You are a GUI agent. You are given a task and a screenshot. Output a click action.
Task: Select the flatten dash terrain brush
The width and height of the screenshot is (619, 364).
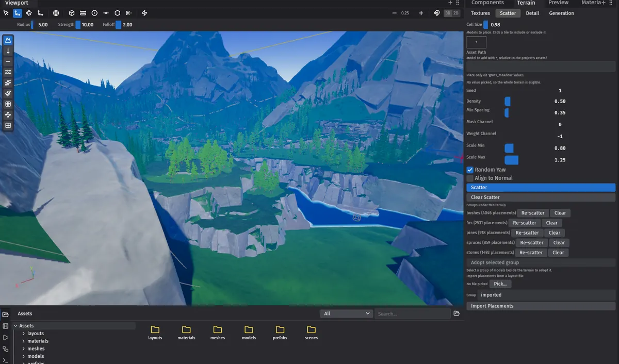coord(8,61)
